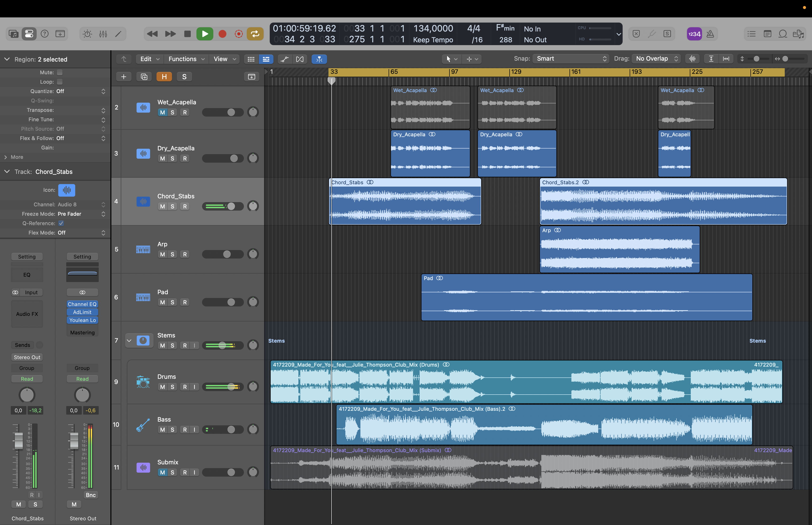Open the Mixer with sliders icon
Screen dimensions: 812x525
103,34
